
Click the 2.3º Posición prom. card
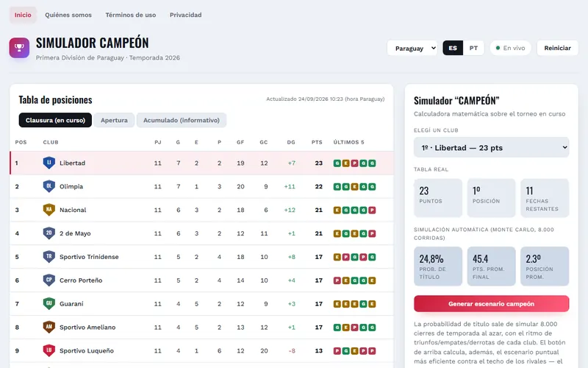pos(545,266)
